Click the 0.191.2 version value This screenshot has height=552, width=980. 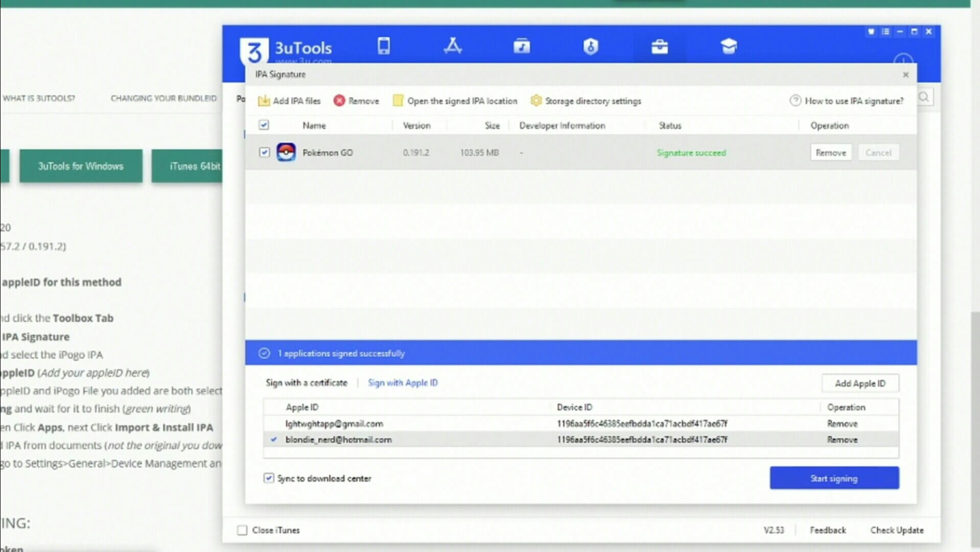(416, 152)
